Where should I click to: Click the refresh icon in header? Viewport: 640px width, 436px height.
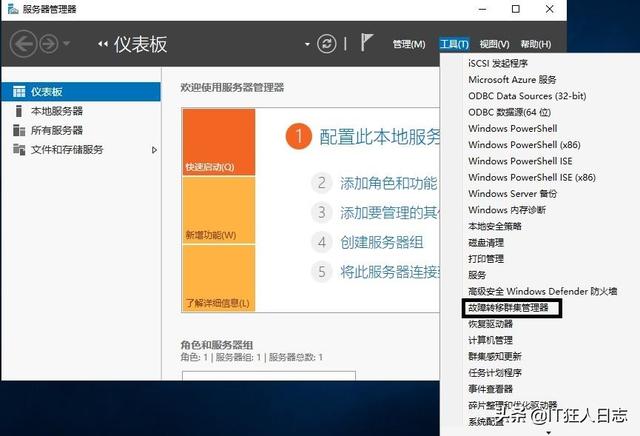click(x=327, y=44)
